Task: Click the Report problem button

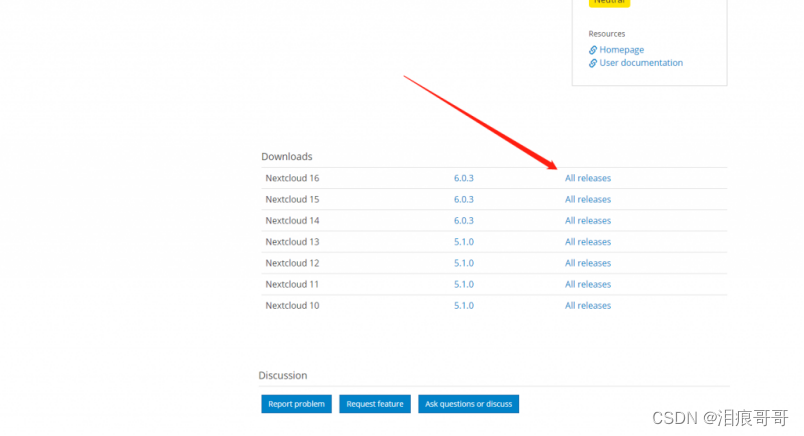Action: 296,404
